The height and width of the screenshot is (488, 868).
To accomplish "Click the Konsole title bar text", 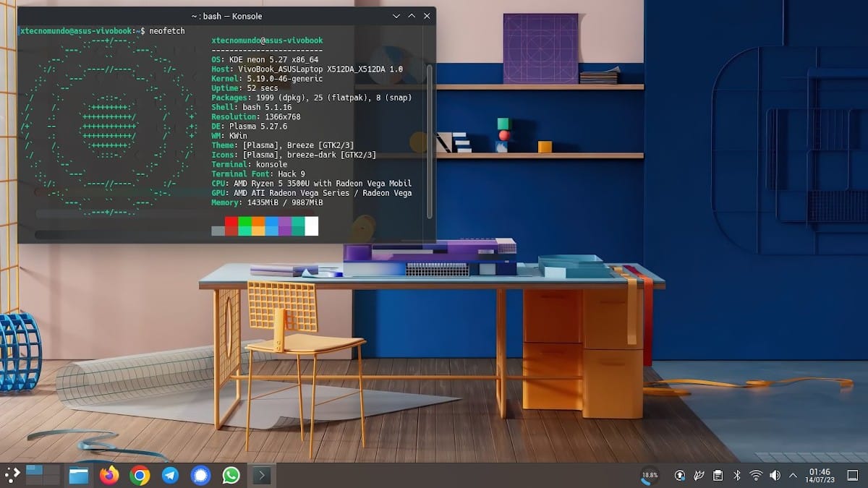I will pos(226,16).
